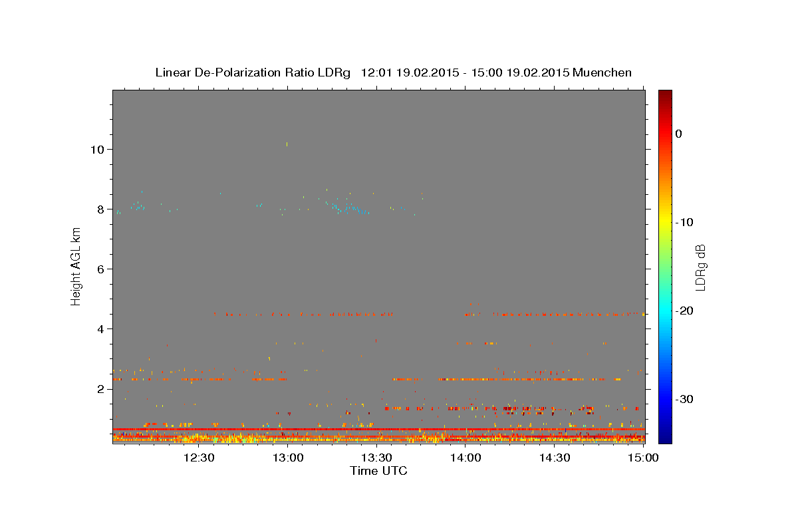
Task: Click the colorbar value 0
Action: pos(678,134)
